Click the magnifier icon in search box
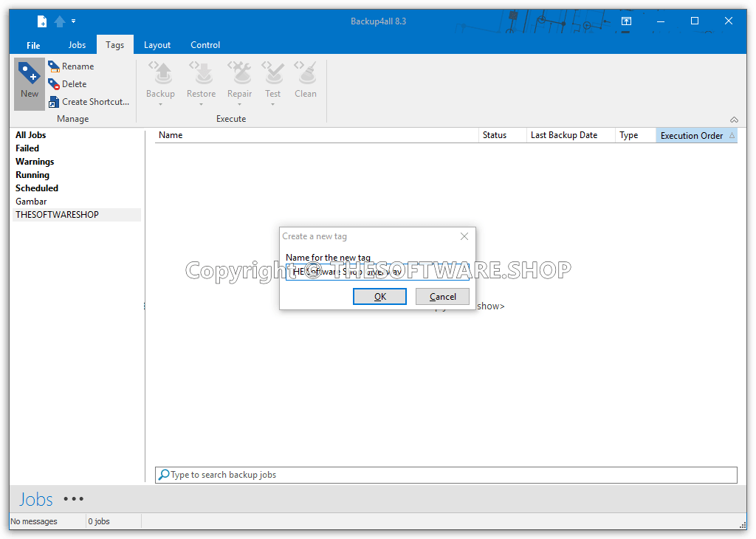The image size is (756, 539). (x=164, y=475)
